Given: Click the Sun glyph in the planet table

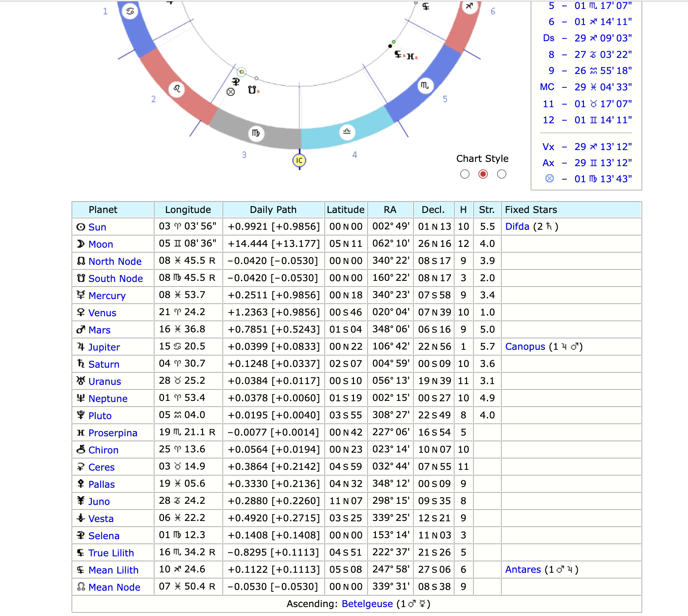Looking at the screenshot, I should click(x=81, y=227).
